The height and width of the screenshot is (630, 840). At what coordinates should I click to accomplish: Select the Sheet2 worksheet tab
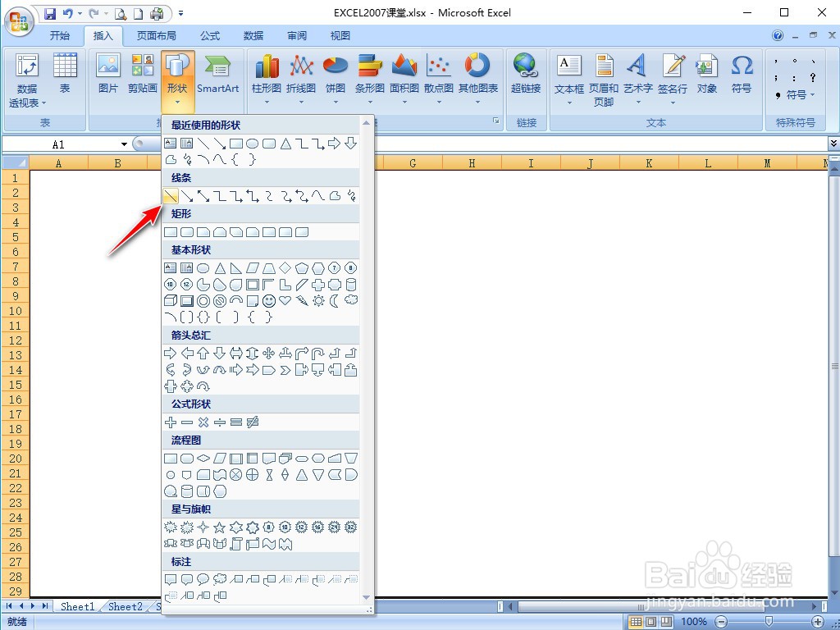pos(125,606)
